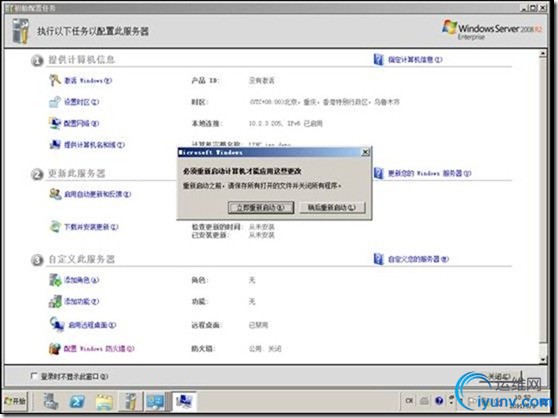
Task: Open the 设置时区 link
Action: 81,102
